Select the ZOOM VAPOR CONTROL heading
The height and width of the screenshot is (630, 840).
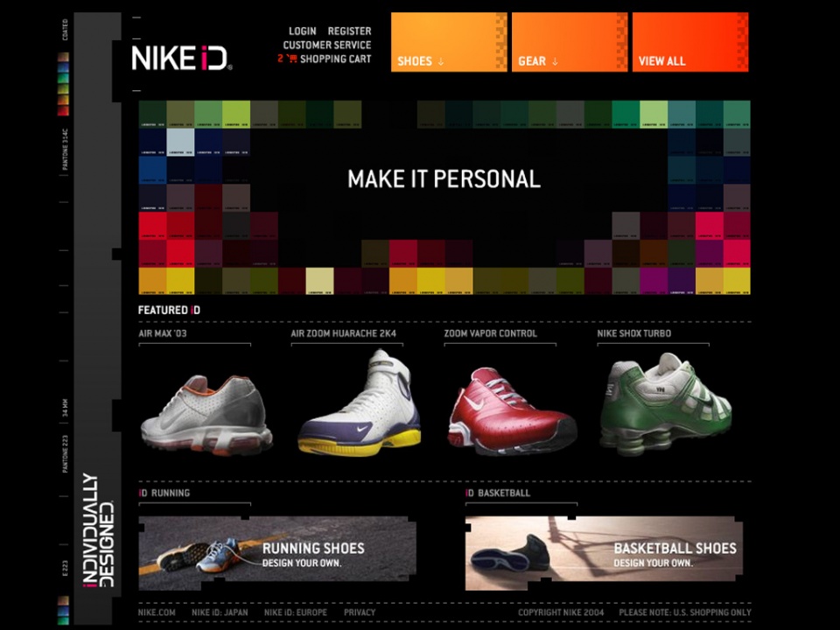pyautogui.click(x=490, y=333)
